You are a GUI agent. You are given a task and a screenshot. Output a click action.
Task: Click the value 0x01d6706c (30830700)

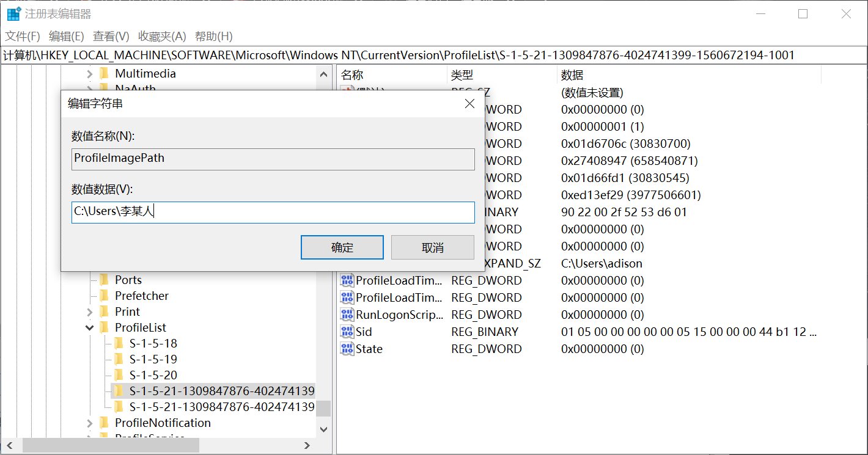[625, 144]
